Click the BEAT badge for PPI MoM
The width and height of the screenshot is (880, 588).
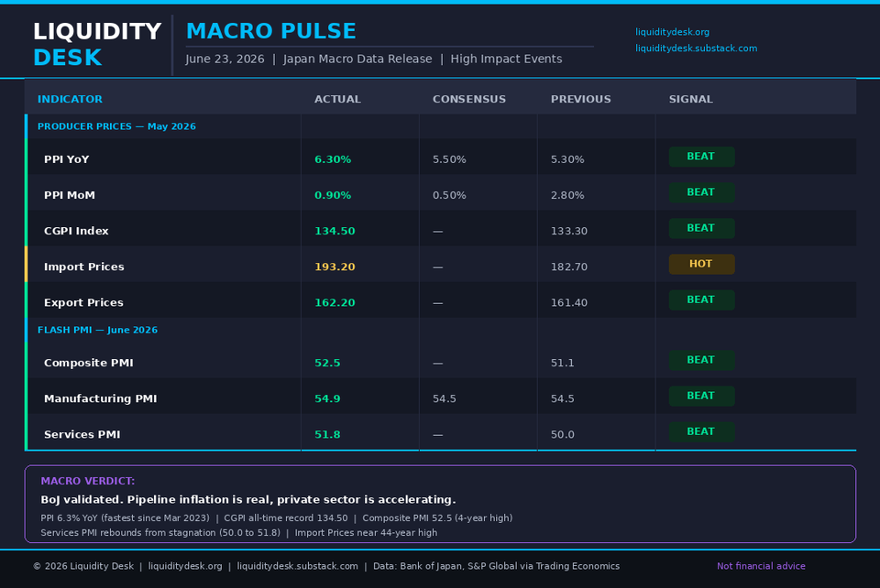[701, 193]
